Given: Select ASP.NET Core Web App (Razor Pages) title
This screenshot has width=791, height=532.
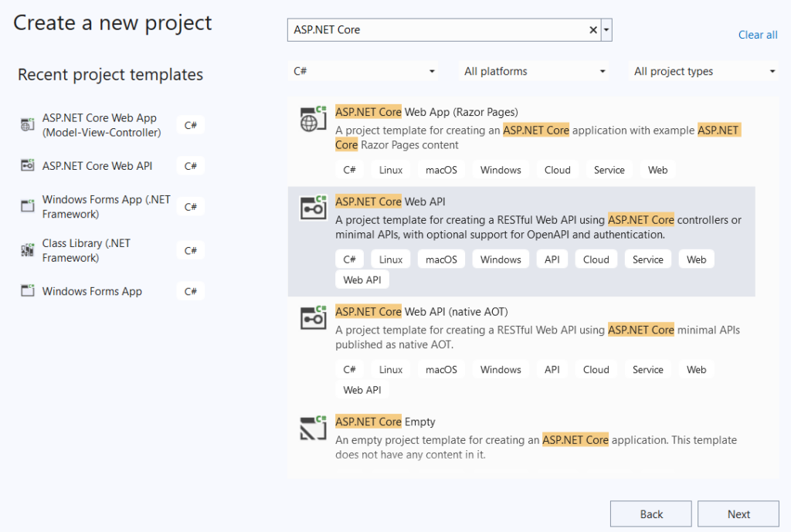Looking at the screenshot, I should [426, 112].
